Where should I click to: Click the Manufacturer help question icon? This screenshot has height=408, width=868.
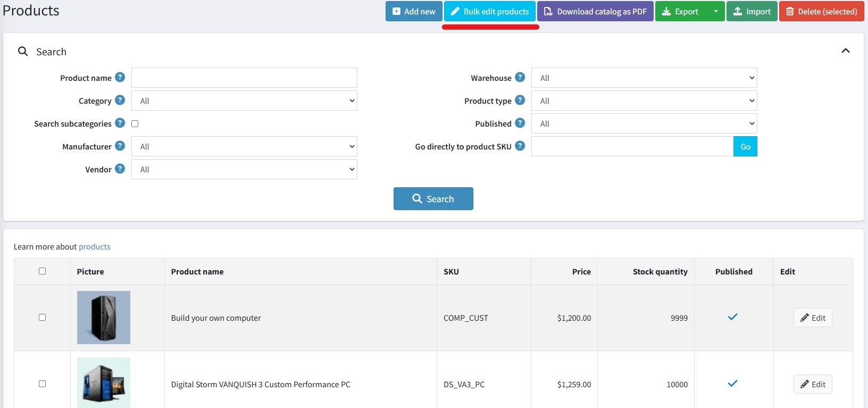(x=120, y=146)
